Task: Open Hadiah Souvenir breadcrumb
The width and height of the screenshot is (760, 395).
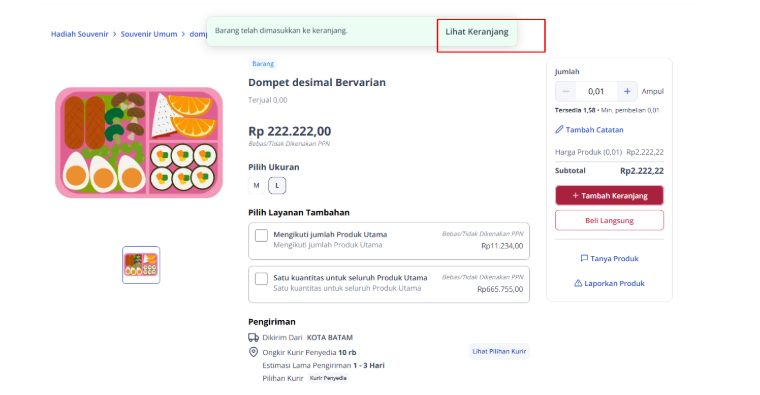Action: (79, 34)
